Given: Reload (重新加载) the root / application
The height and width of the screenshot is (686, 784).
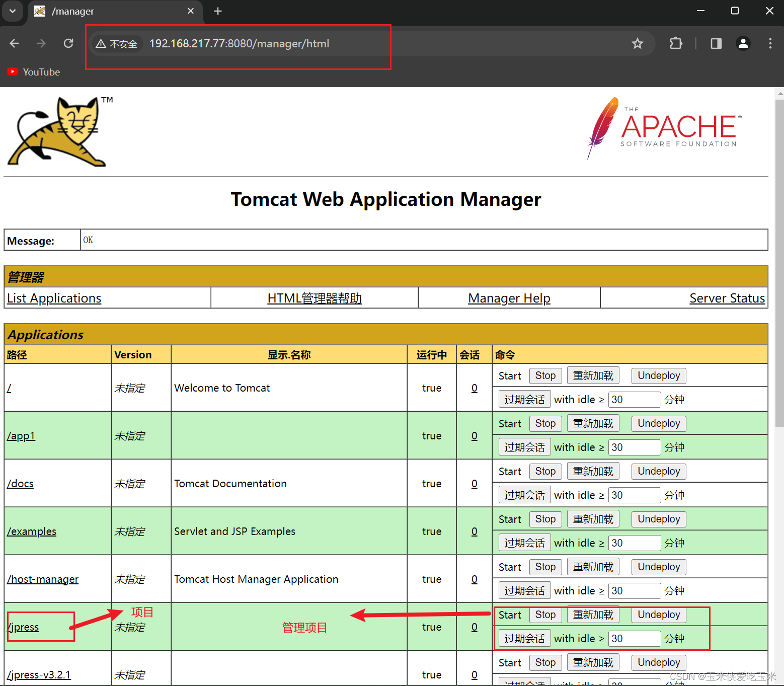Looking at the screenshot, I should (593, 375).
